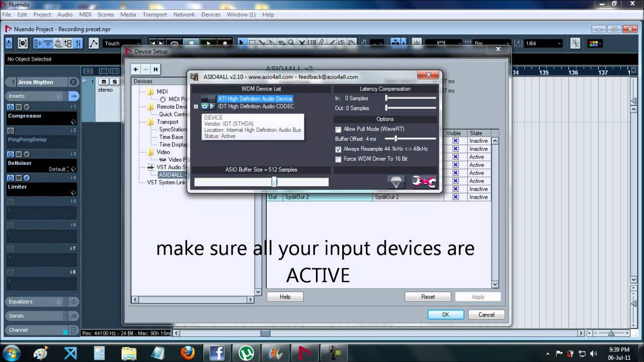Click the DeNoiser bypass icon next to power
Screen dimensions: 644x362
19,154
